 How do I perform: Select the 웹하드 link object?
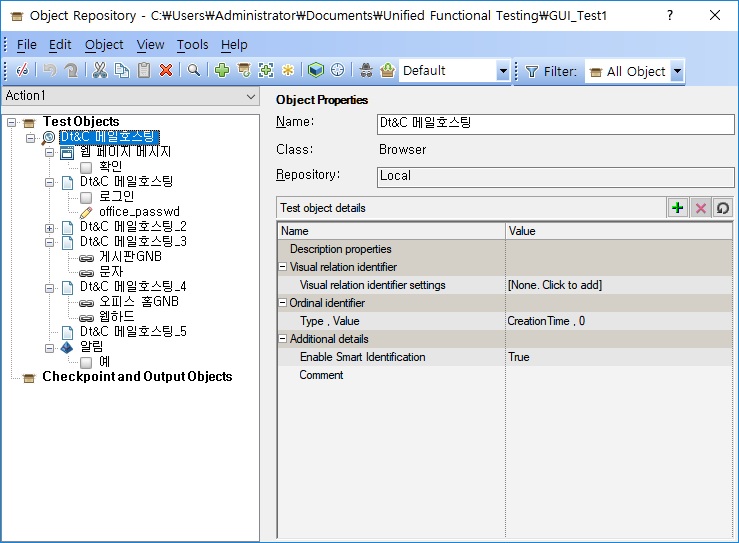[116, 317]
